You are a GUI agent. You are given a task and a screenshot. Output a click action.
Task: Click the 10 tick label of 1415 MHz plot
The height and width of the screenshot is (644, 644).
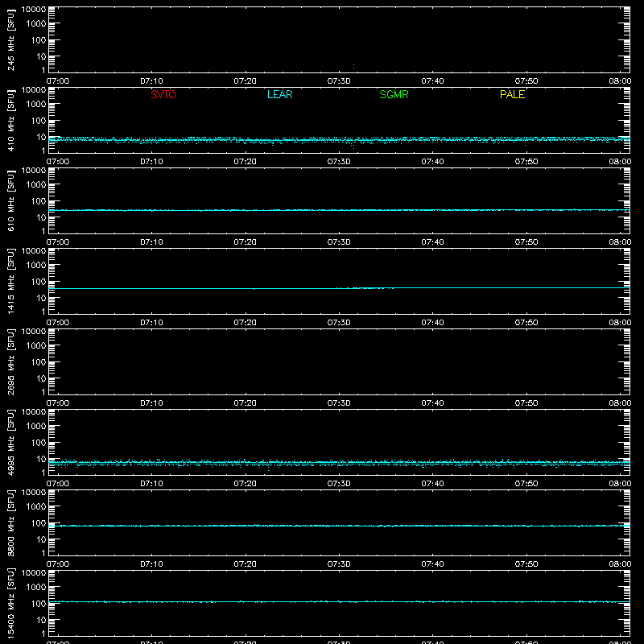point(41,298)
